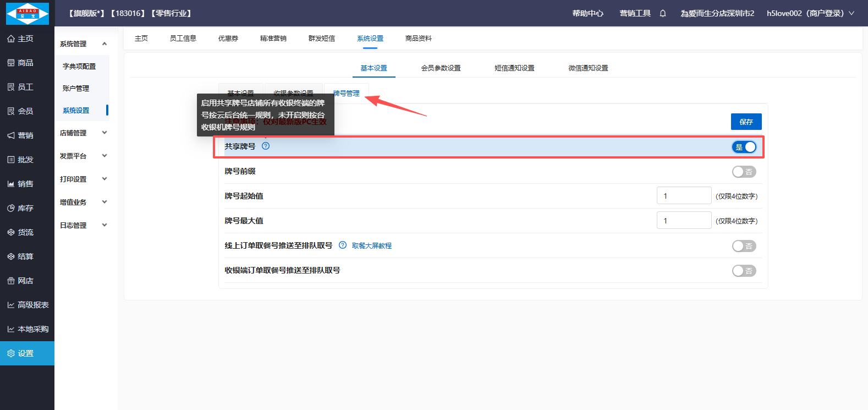Expand the 发票平台 menu group
The image size is (868, 410).
tap(83, 156)
